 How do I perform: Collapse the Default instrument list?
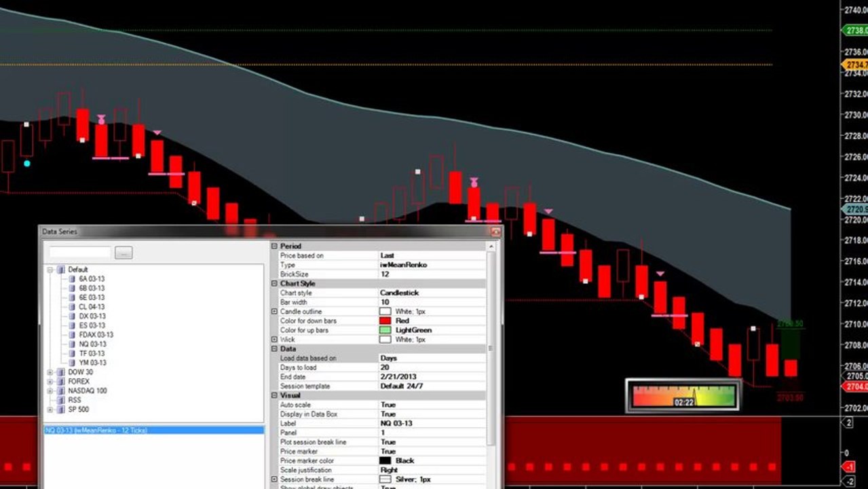click(50, 270)
